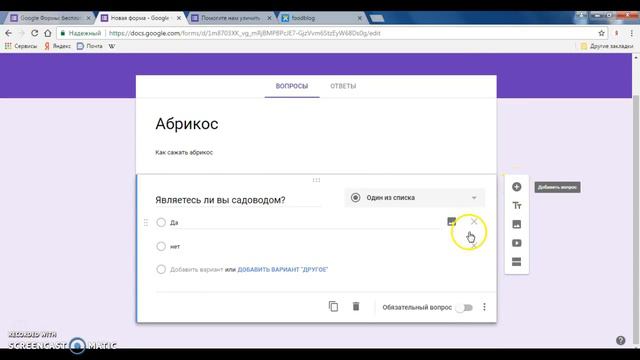Image resolution: width=640 pixels, height=360 pixels.
Task: Go back with the browser back arrow
Action: pos(9,33)
